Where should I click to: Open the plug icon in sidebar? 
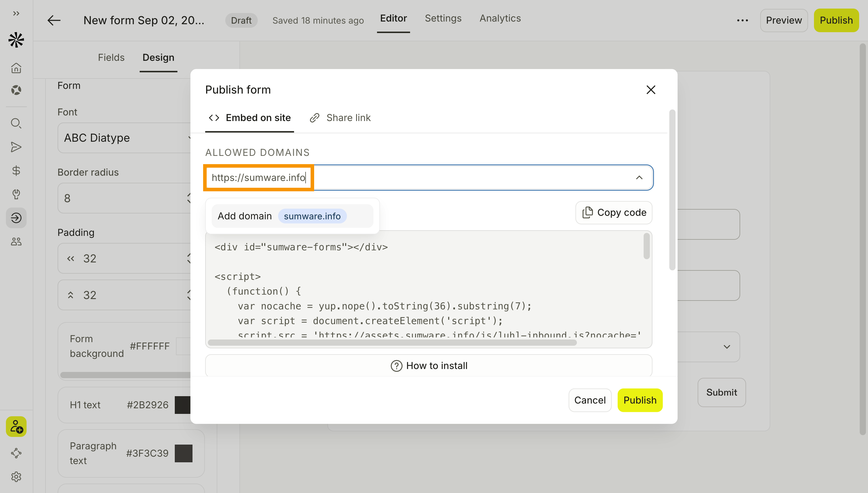point(16,194)
